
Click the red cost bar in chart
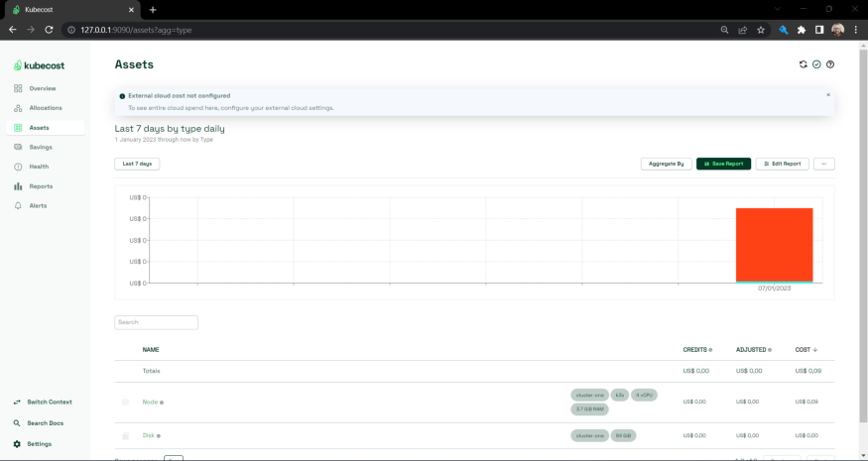tap(774, 244)
